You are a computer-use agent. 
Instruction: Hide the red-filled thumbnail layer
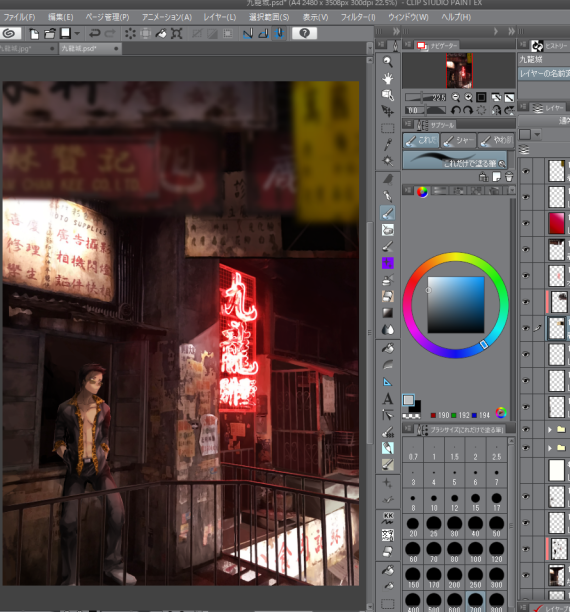526,223
